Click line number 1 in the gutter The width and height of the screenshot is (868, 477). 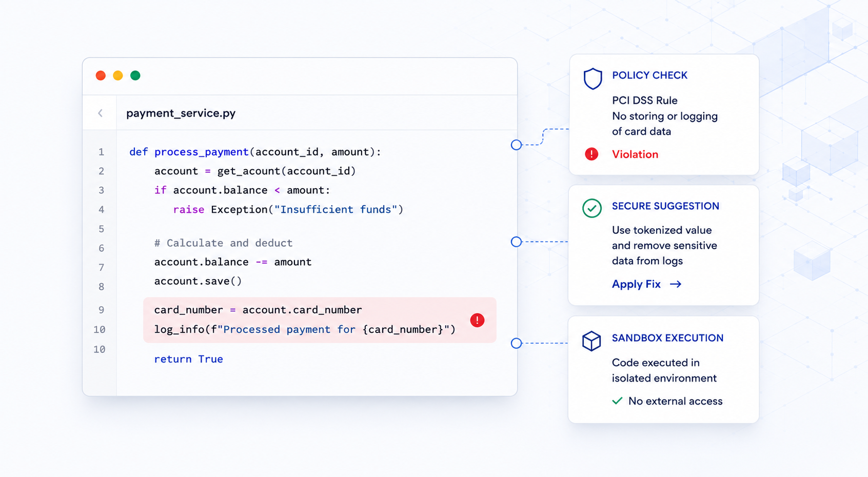click(x=101, y=152)
